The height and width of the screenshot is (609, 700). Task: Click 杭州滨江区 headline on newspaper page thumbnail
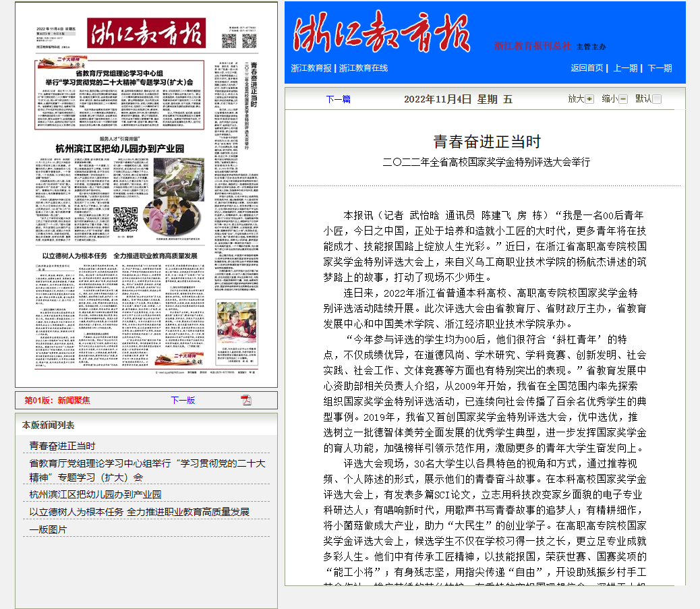119,148
